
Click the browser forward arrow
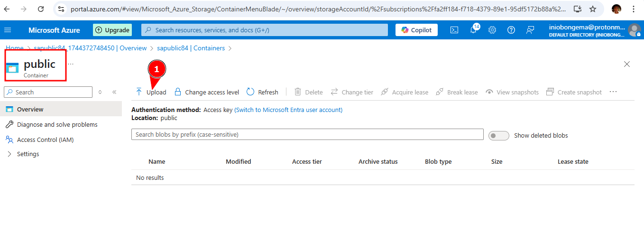24,9
